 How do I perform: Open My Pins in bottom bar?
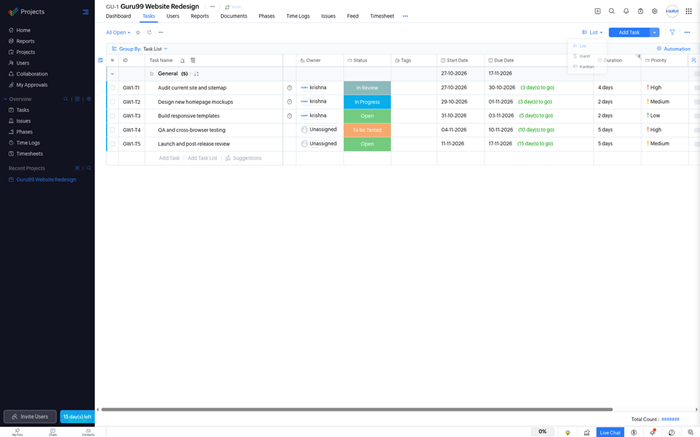tap(17, 432)
